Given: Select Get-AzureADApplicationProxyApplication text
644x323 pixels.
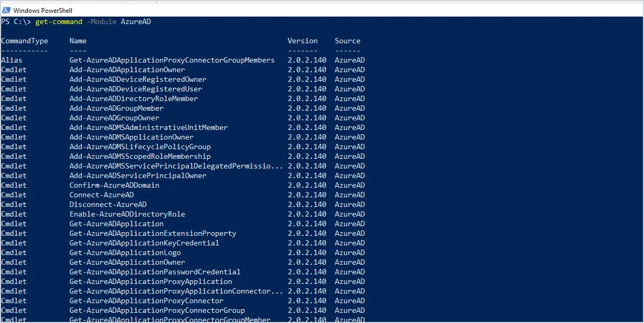Looking at the screenshot, I should (x=151, y=281).
